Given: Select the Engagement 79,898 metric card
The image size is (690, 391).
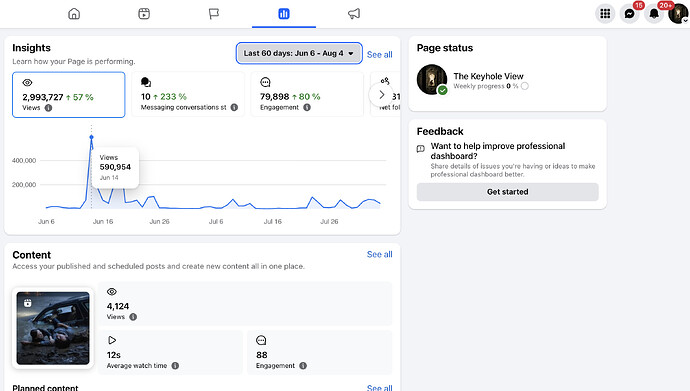Looking at the screenshot, I should point(307,95).
